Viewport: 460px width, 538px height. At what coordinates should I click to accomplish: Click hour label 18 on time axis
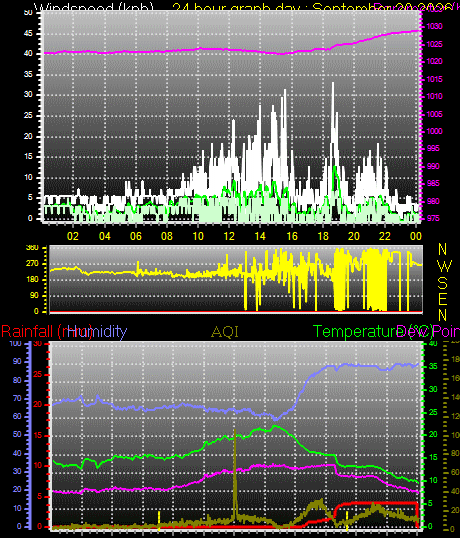[x=323, y=236]
